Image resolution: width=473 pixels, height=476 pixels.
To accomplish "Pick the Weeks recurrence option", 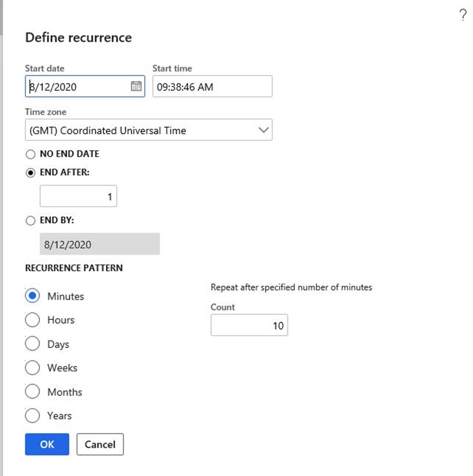I will pyautogui.click(x=32, y=368).
